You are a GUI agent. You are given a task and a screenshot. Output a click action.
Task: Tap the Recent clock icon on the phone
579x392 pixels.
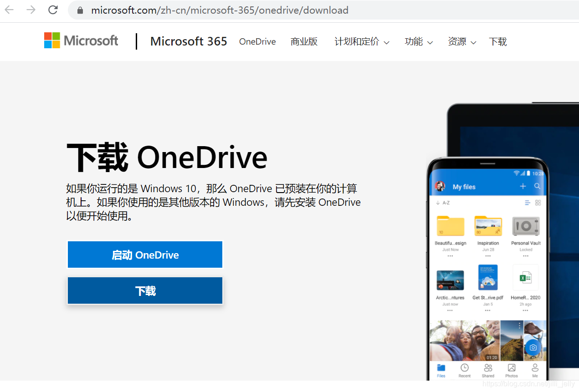(464, 367)
